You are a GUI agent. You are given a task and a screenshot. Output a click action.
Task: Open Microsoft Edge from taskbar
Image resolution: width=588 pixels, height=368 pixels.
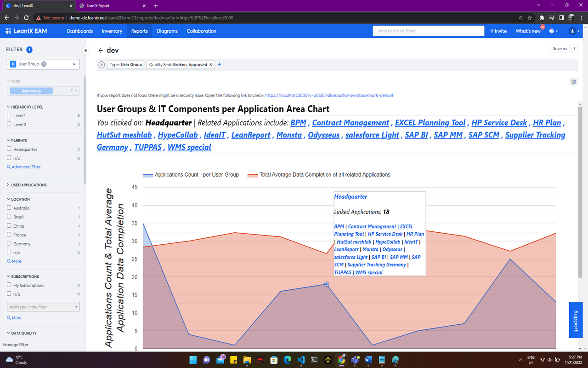pos(287,360)
